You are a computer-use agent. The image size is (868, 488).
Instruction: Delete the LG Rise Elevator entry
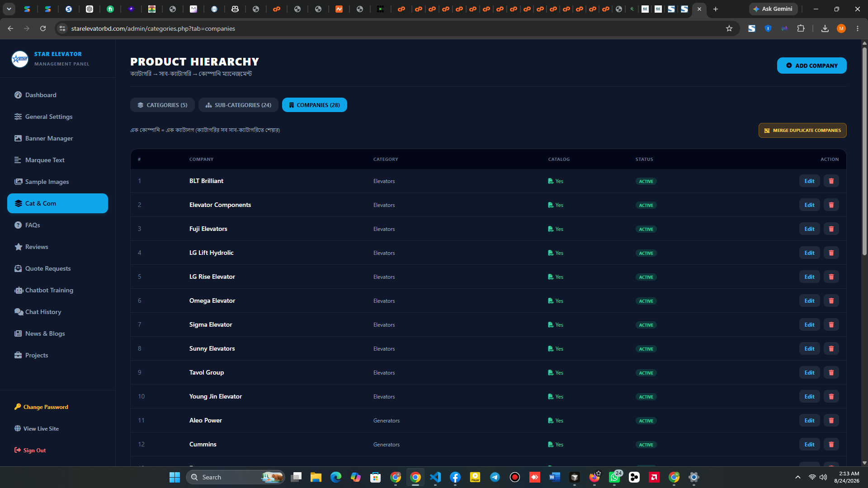tap(831, 277)
